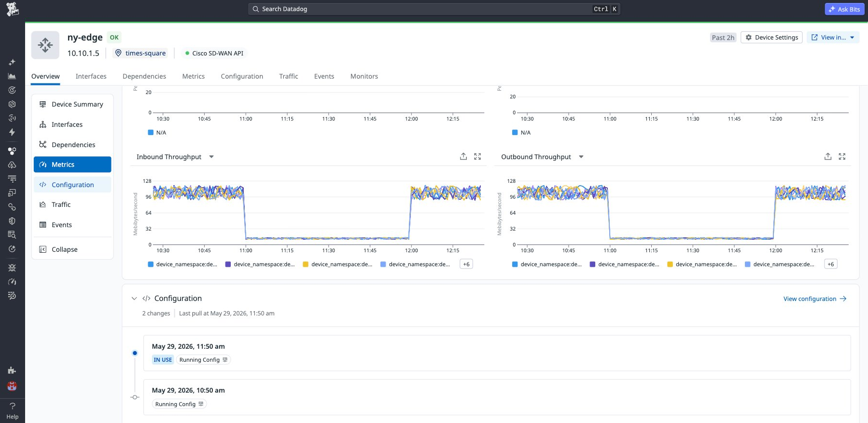Expand Inbound Throughput graph to fullscreen

tap(477, 156)
